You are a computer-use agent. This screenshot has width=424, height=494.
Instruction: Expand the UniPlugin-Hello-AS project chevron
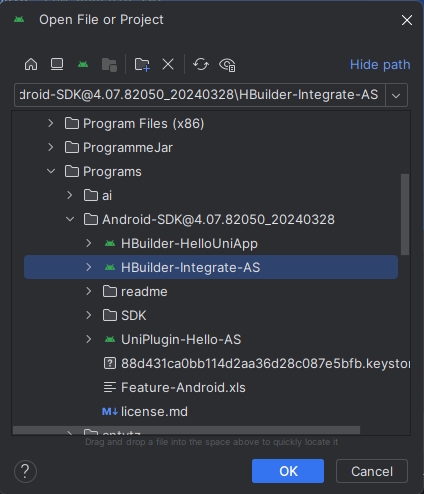point(89,339)
